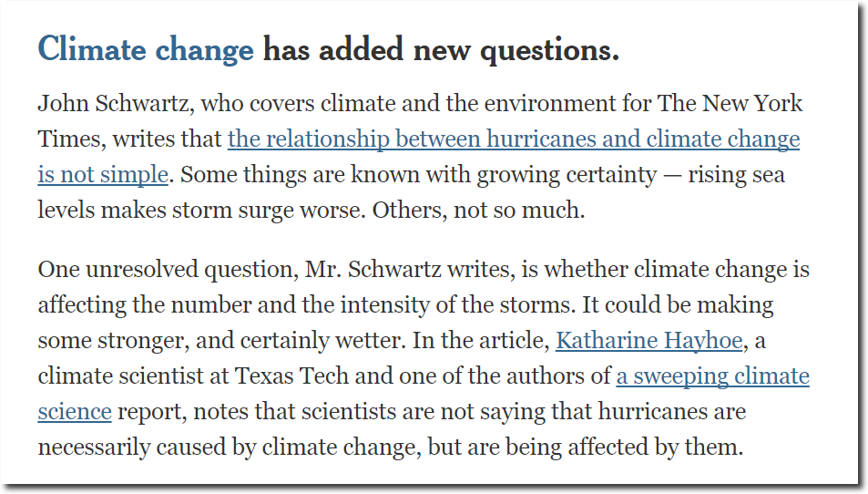Click the phrase 'necessarily caused by climate change'
The height and width of the screenshot is (494, 868).
coord(227,447)
